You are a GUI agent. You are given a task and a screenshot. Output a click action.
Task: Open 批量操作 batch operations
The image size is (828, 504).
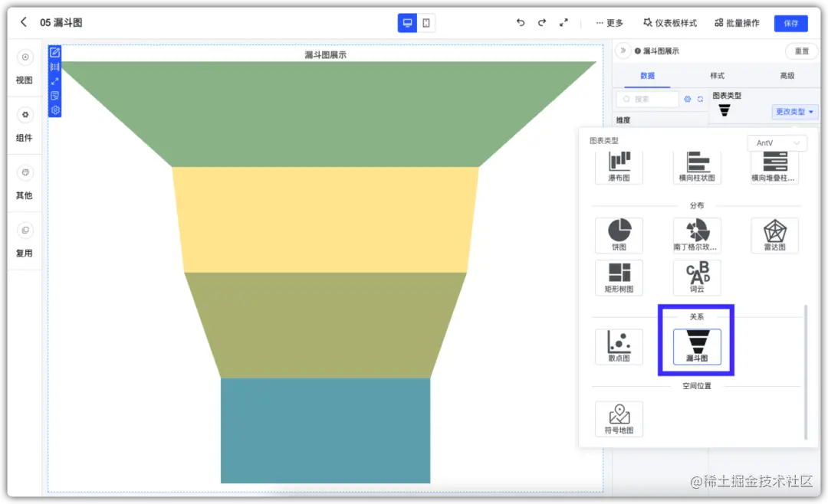coord(738,23)
